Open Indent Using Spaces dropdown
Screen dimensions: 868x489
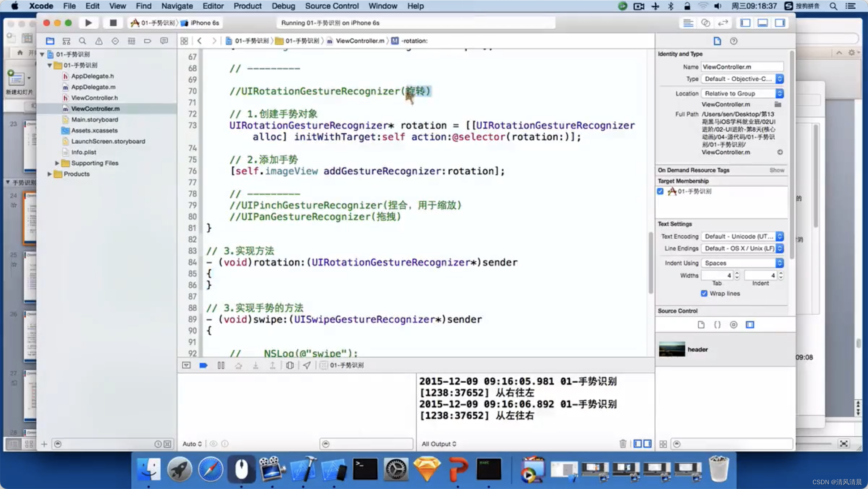tap(743, 263)
